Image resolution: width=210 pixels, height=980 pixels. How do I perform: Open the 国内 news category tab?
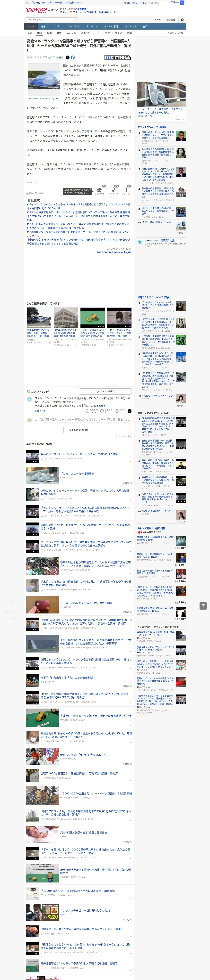39,33
